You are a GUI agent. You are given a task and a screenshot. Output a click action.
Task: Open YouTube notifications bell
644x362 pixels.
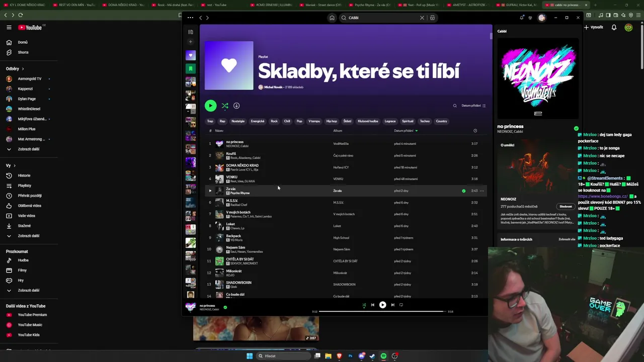pyautogui.click(x=614, y=28)
